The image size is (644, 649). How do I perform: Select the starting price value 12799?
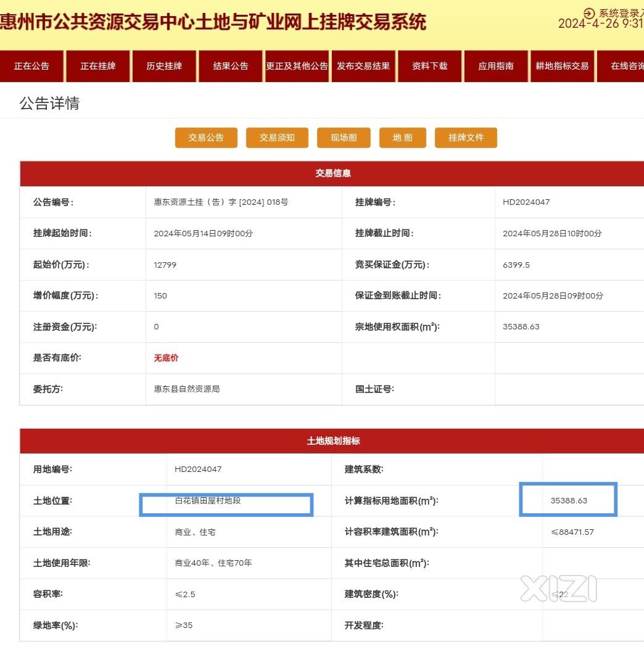click(x=165, y=265)
